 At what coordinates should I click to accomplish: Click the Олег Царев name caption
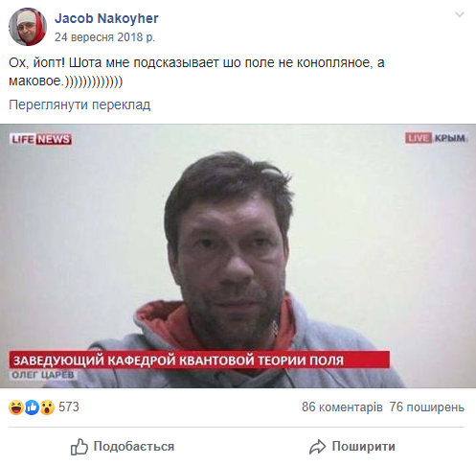coord(43,375)
